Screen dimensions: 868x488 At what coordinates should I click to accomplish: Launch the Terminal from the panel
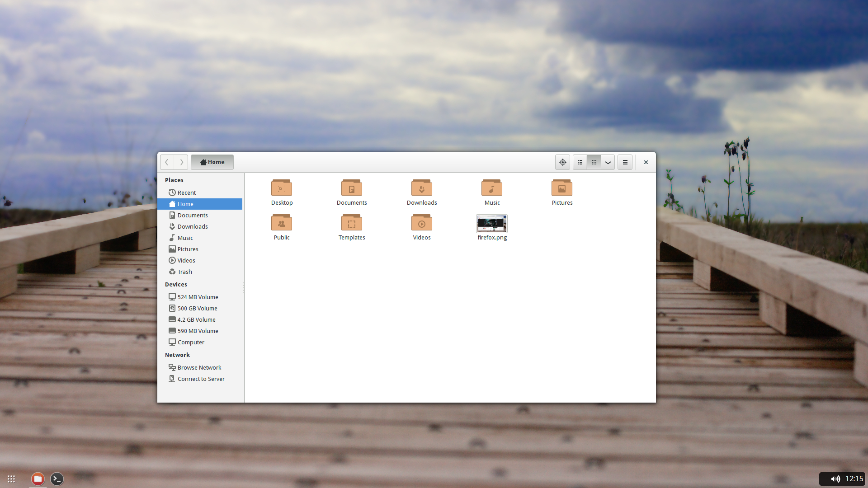[x=57, y=479]
